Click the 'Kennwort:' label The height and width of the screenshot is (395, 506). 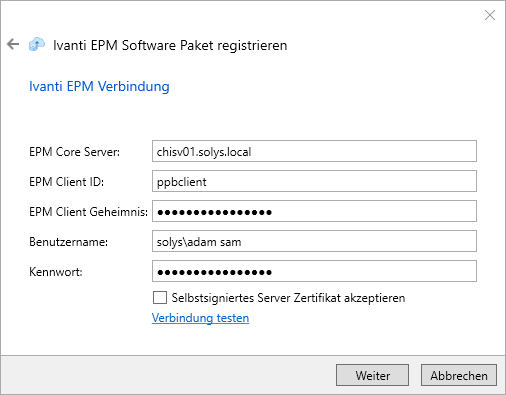[56, 272]
